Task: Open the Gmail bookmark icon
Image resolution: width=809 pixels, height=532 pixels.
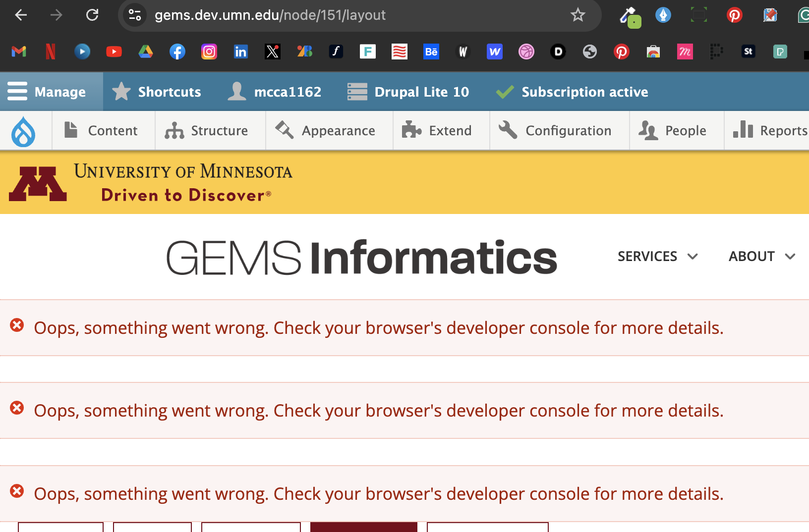Action: [19, 52]
